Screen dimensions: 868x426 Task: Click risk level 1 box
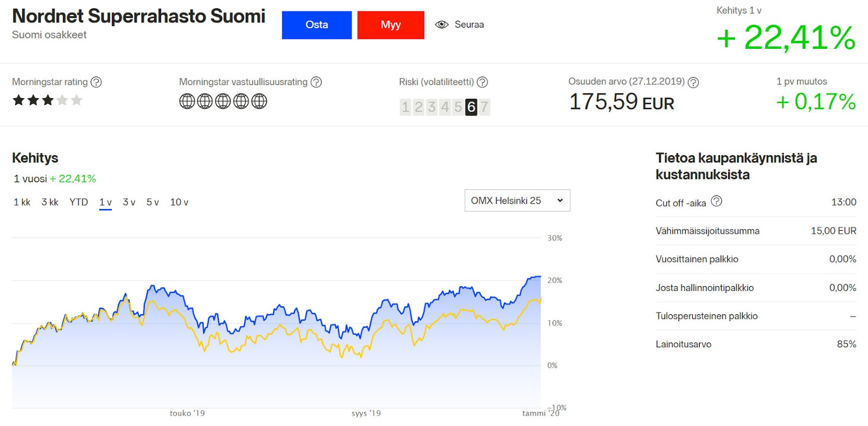click(x=405, y=107)
